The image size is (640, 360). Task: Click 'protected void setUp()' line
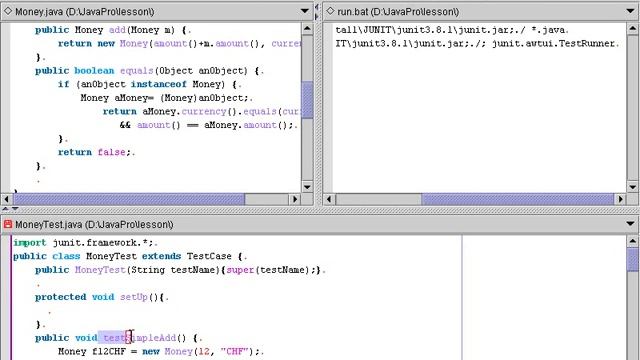click(102, 297)
